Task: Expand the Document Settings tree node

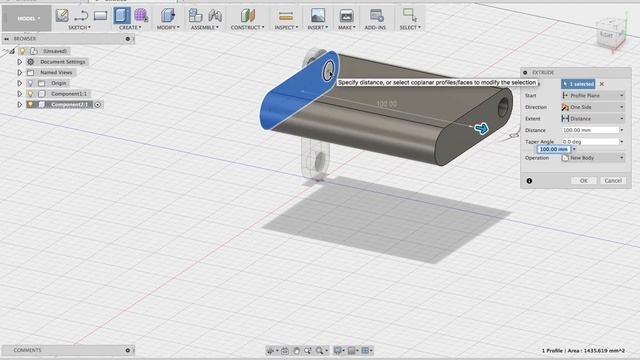Action: [19, 62]
